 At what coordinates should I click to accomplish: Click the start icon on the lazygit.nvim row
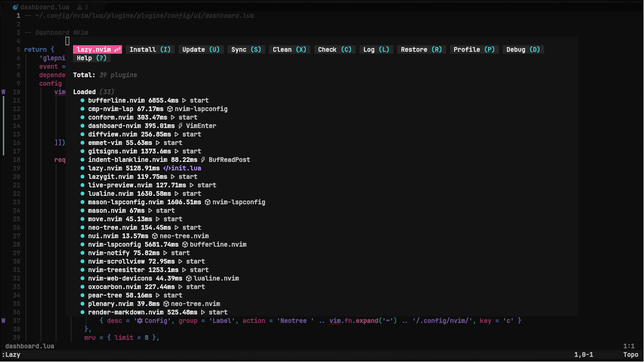[173, 177]
